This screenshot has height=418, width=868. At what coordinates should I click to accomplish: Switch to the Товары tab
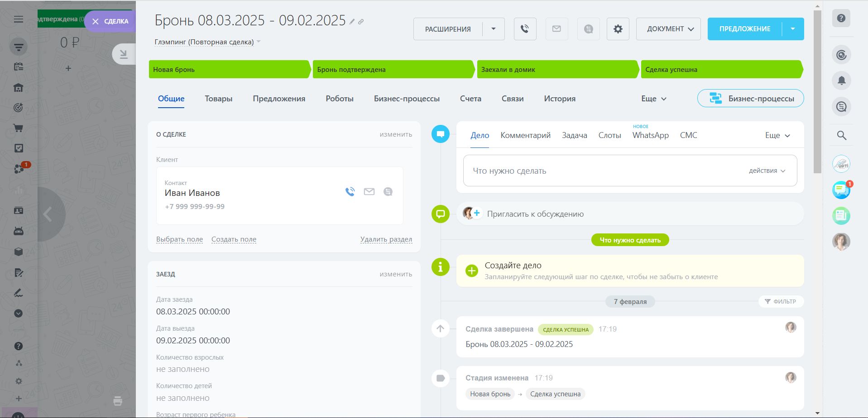pos(218,99)
